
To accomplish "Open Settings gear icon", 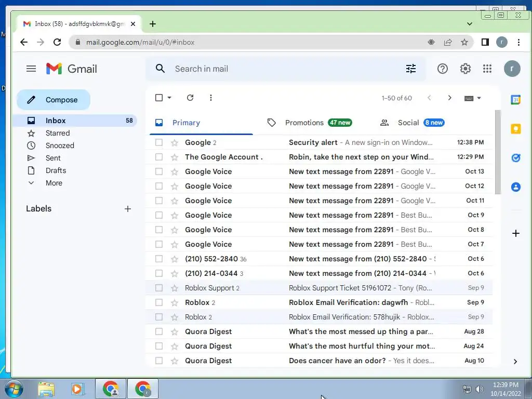I will (465, 69).
